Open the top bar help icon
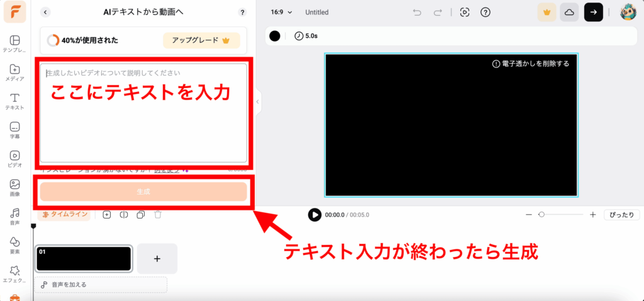The image size is (644, 301). tap(486, 13)
